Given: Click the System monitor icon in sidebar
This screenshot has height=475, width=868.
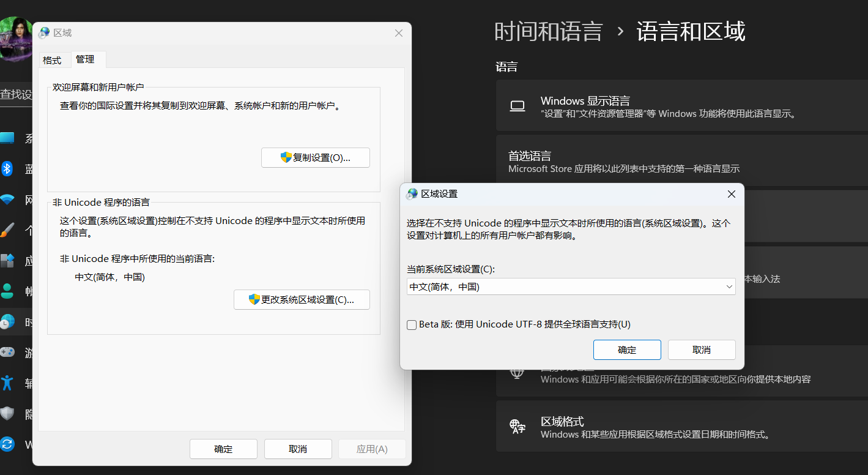Looking at the screenshot, I should click(x=7, y=138).
